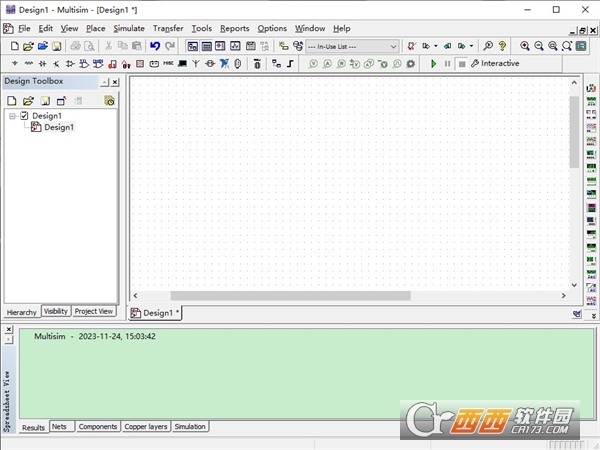Select the Place Source component icon
This screenshot has width=600, height=450.
(x=15, y=64)
